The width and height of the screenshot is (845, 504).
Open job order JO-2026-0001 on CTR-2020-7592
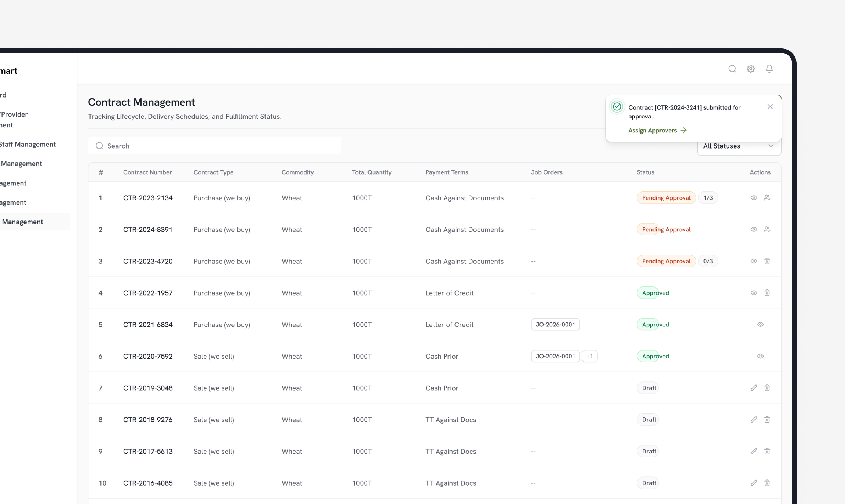pos(555,356)
